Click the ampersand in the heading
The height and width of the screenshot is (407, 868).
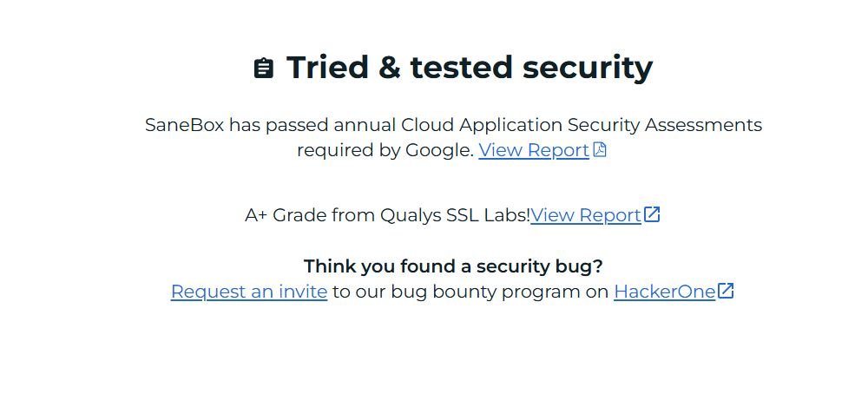[390, 68]
